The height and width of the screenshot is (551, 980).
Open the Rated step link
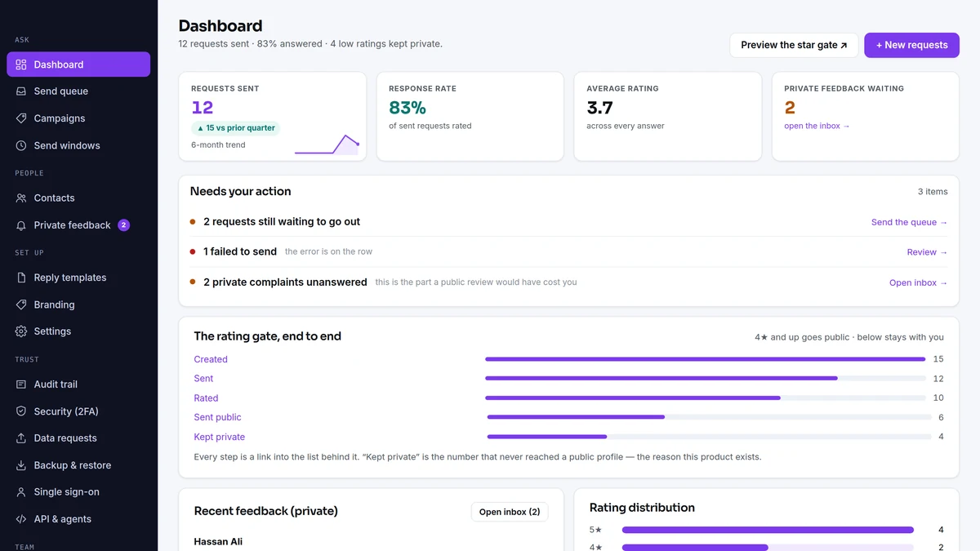click(206, 398)
